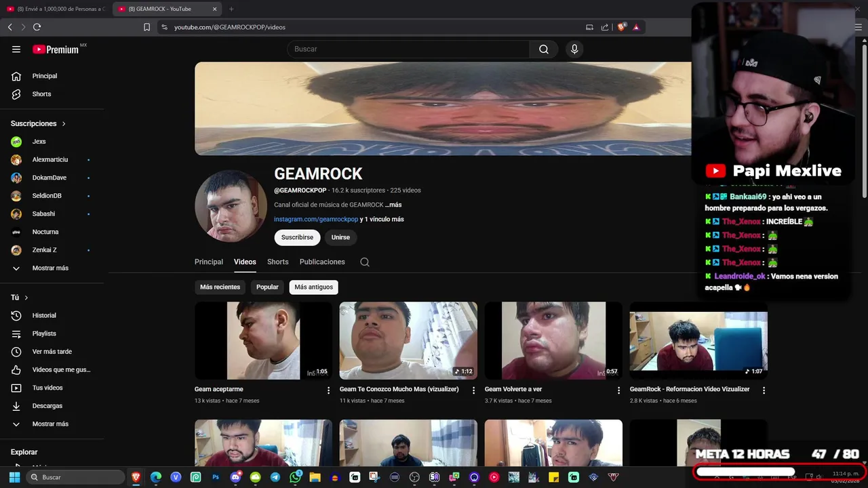This screenshot has width=868, height=488.
Task: Open a new browser tab
Action: click(x=231, y=9)
